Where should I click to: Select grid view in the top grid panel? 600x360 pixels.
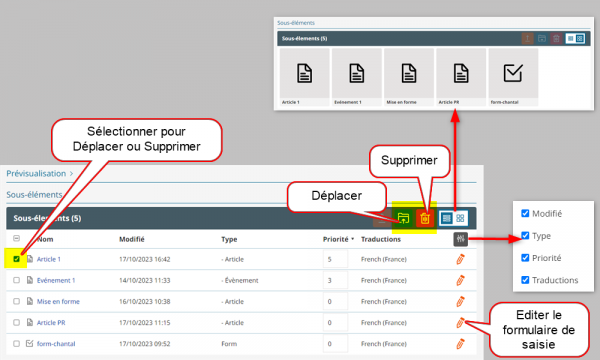[580, 38]
